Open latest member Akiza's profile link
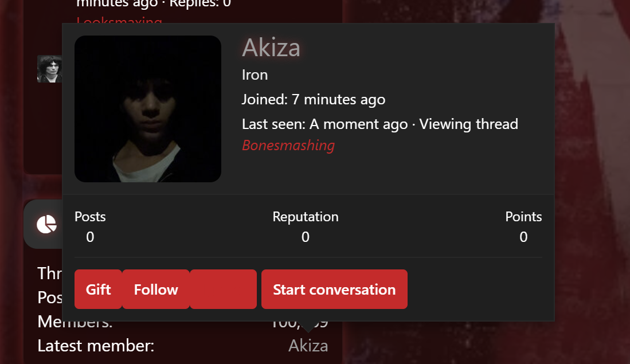Viewport: 630px width, 364px height. click(308, 346)
